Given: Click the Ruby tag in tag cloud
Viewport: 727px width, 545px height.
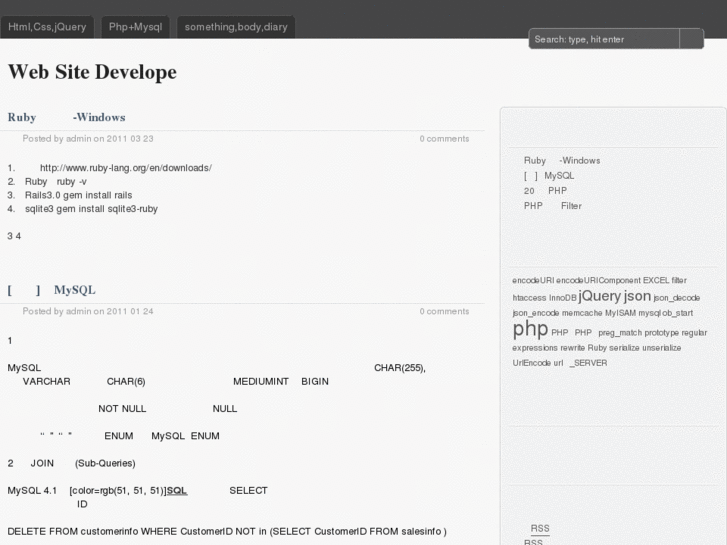Looking at the screenshot, I should 597,348.
